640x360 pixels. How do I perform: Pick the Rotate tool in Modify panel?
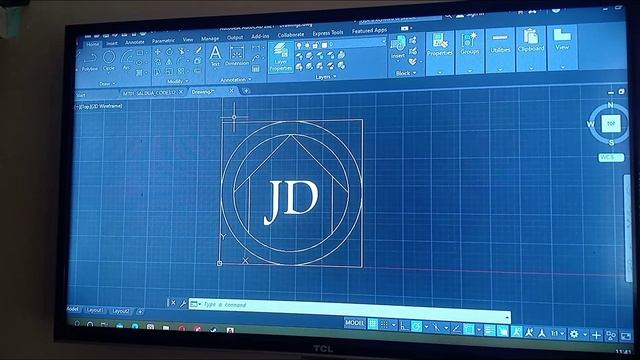tap(169, 52)
